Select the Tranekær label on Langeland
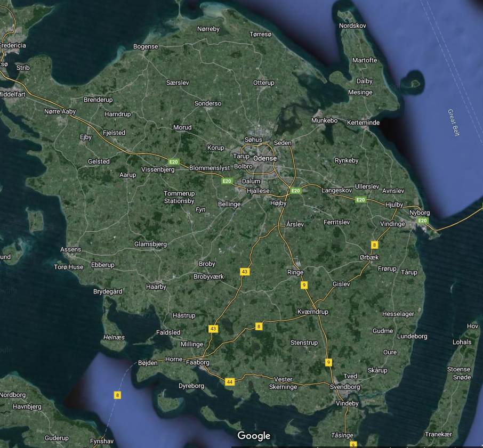Viewport: 483px width, 448px height. pyautogui.click(x=438, y=435)
